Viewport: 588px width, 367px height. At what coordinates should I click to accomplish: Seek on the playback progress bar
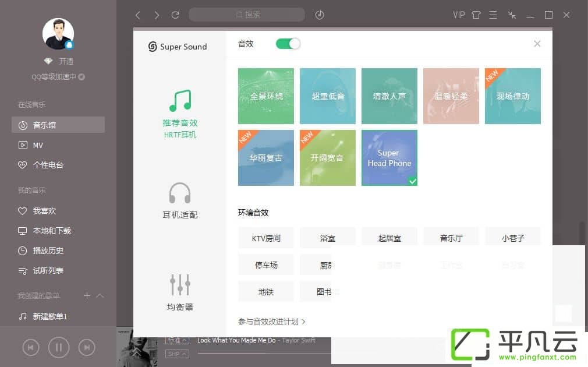coord(264,354)
